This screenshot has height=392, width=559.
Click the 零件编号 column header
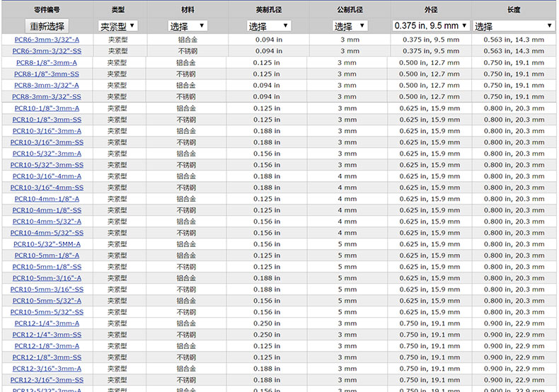[x=47, y=11]
